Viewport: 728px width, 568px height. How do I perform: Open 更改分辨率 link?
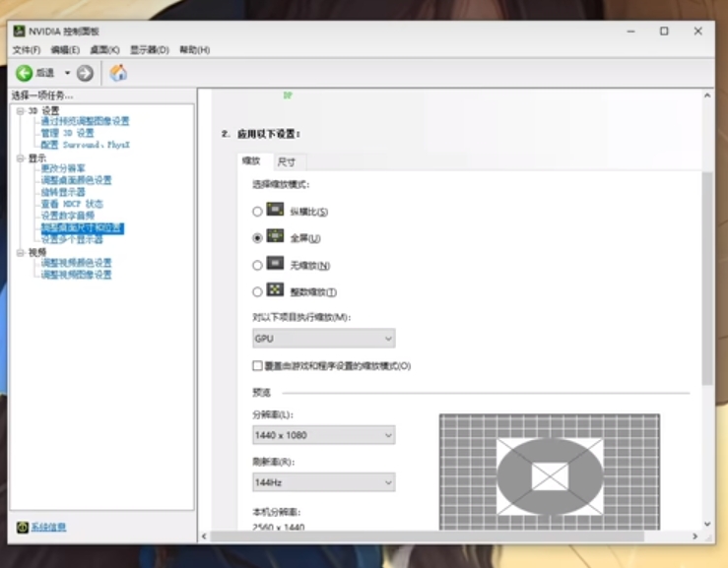tap(63, 168)
